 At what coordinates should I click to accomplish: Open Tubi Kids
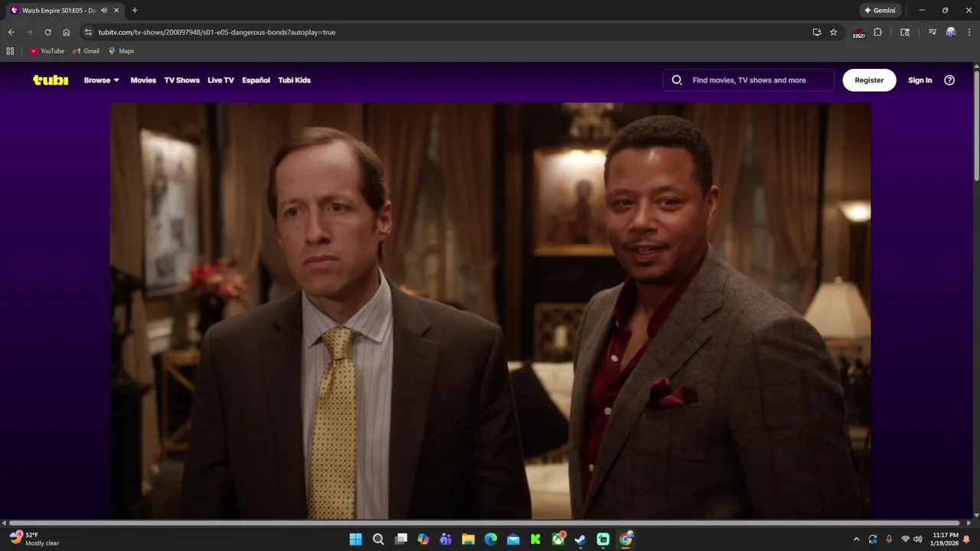[x=294, y=80]
